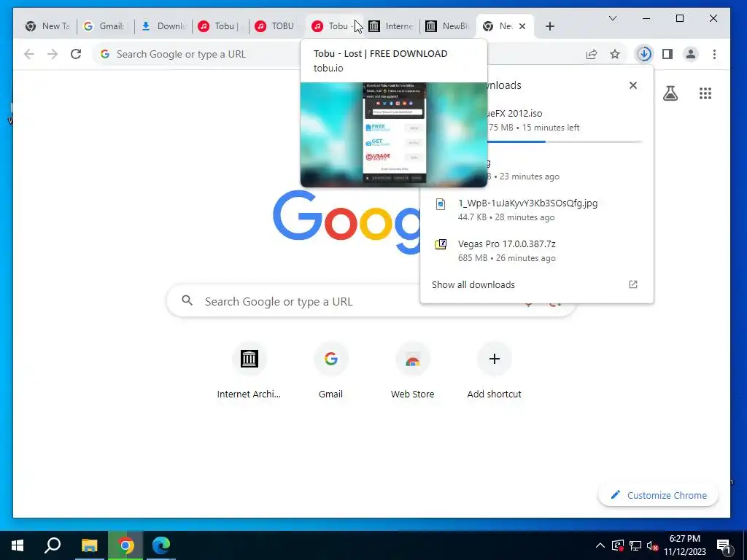
Task: Go back to previous page
Action: pyautogui.click(x=29, y=54)
